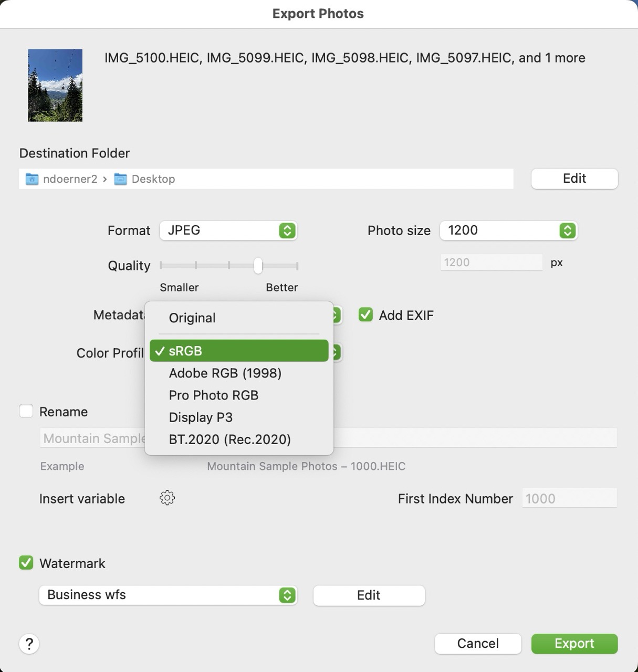
Task: Click the green Export button
Action: click(x=574, y=644)
